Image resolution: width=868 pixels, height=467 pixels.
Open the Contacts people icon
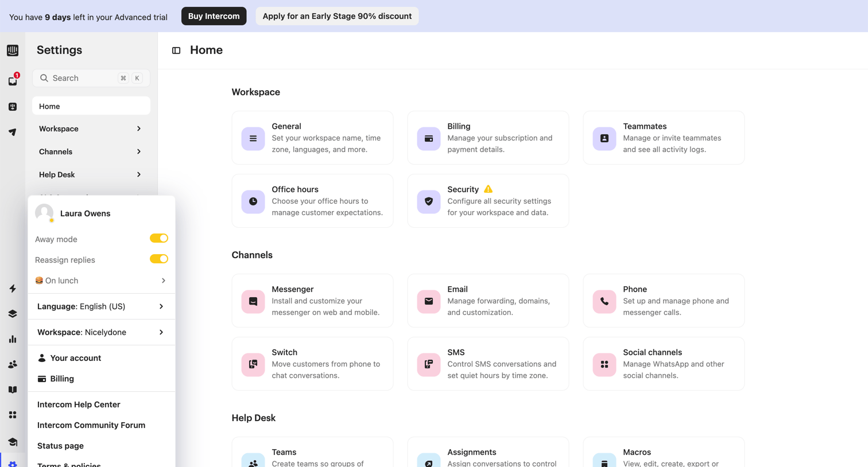click(x=13, y=364)
